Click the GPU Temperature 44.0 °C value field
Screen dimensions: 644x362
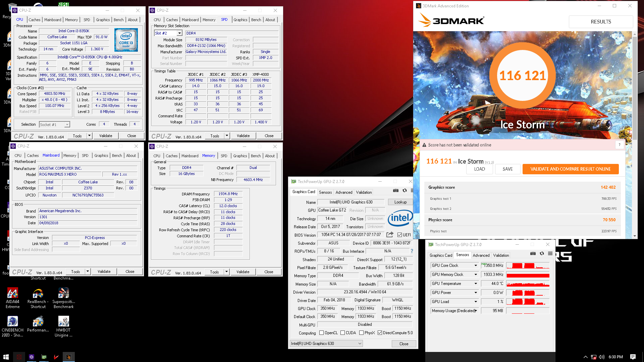[x=492, y=284]
